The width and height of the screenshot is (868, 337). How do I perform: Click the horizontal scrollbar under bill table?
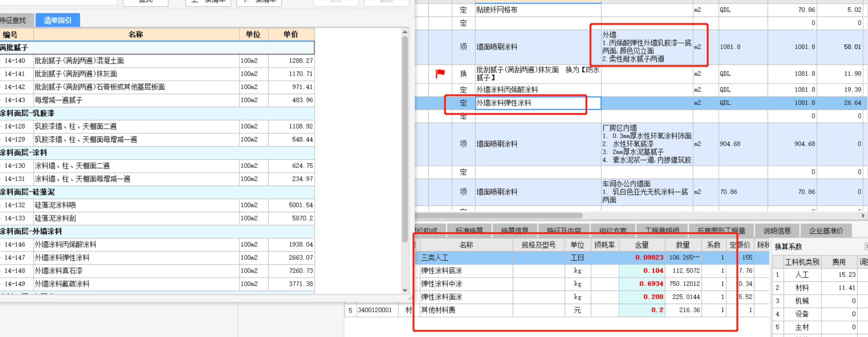tap(499, 216)
